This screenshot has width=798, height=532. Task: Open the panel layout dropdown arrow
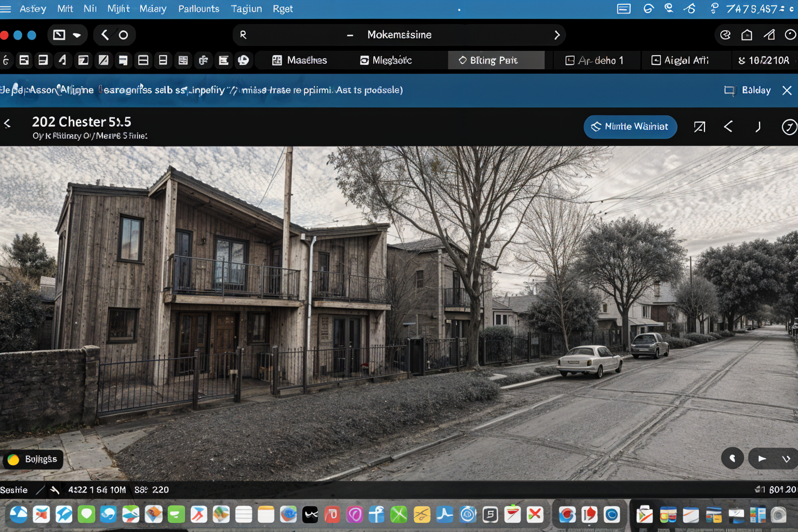pos(77,35)
